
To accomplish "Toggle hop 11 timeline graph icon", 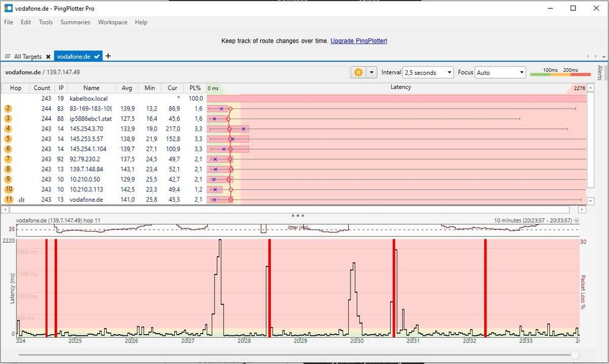I will pyautogui.click(x=22, y=199).
